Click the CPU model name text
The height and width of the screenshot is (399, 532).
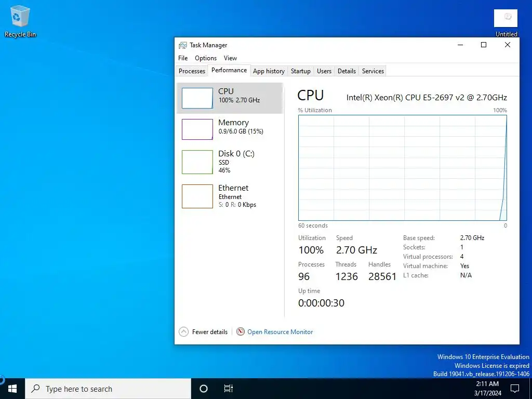click(x=427, y=98)
